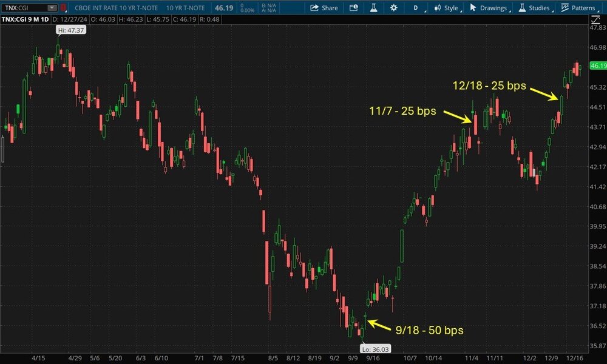Open the symbol dropdown arrow next to TNX:CGI
This screenshot has width=607, height=364.
pyautogui.click(x=52, y=8)
